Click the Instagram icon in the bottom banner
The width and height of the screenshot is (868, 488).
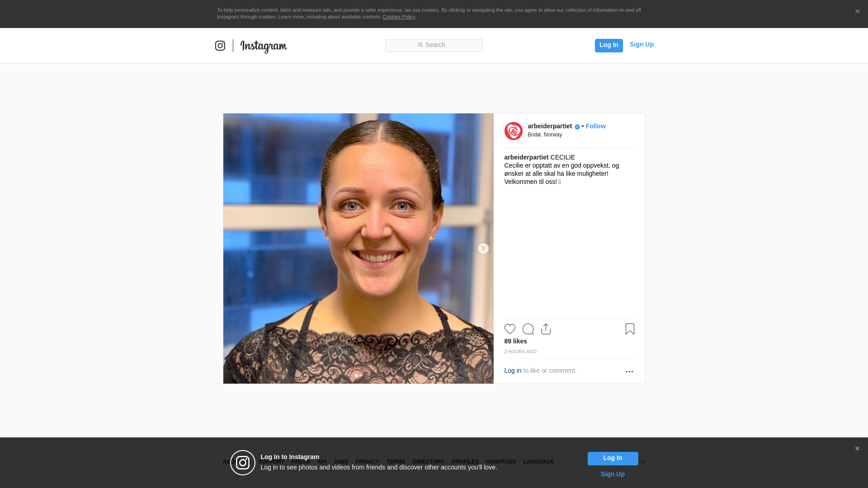tap(243, 463)
